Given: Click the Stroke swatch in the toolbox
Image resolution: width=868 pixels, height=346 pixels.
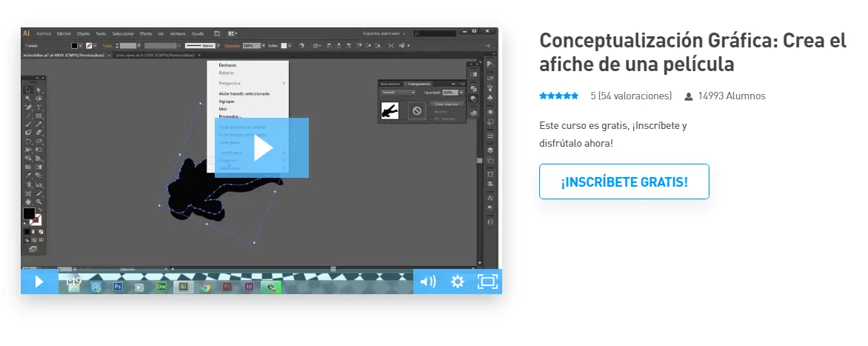Looking at the screenshot, I should [x=36, y=219].
